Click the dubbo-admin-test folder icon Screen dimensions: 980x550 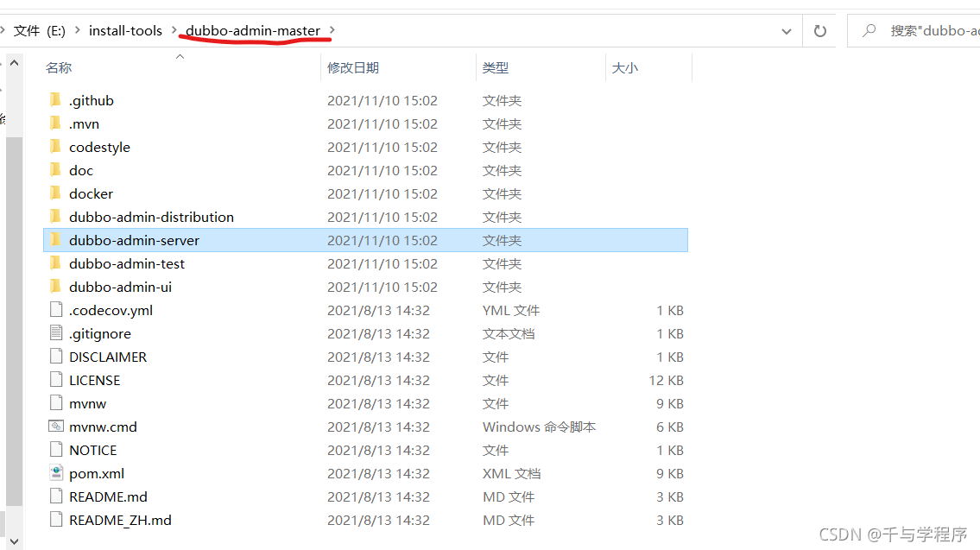pos(55,263)
